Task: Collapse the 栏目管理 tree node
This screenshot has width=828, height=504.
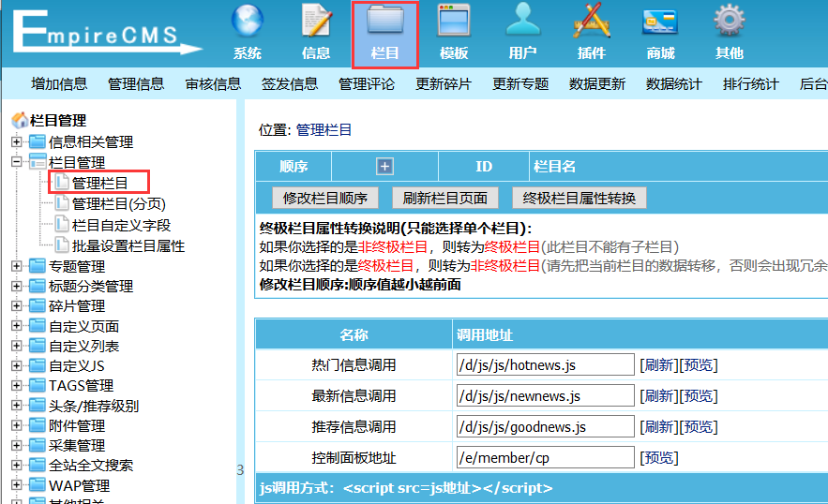Action: [16, 161]
